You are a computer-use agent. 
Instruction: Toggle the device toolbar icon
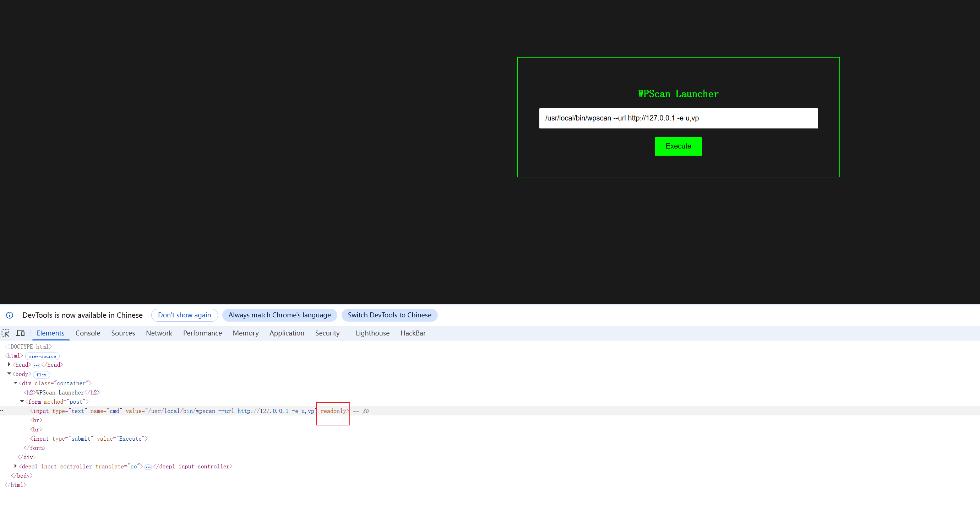21,333
